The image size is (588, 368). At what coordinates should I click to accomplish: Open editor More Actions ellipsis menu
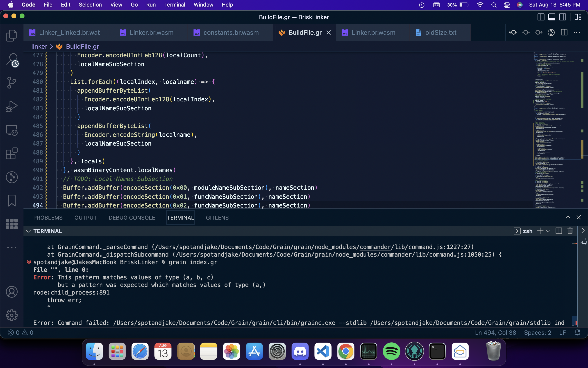[x=577, y=32]
